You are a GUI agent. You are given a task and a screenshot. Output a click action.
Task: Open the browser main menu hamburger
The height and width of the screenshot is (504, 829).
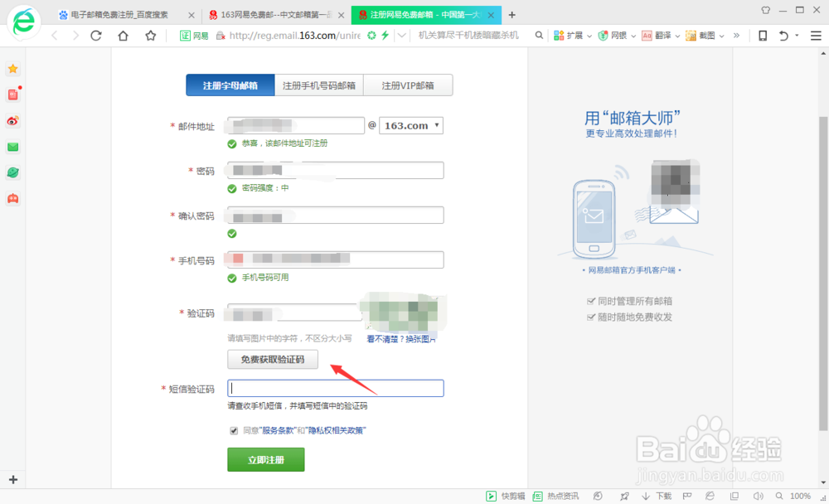tap(816, 36)
